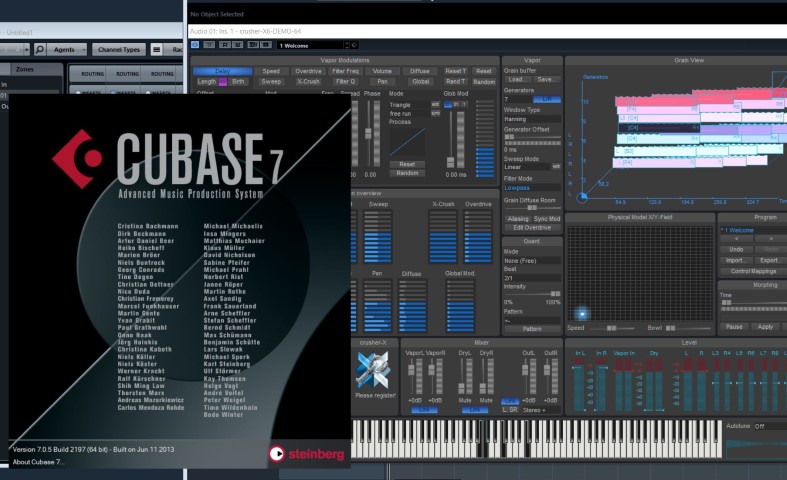
Task: Open the Agents dropdown
Action: (67, 49)
